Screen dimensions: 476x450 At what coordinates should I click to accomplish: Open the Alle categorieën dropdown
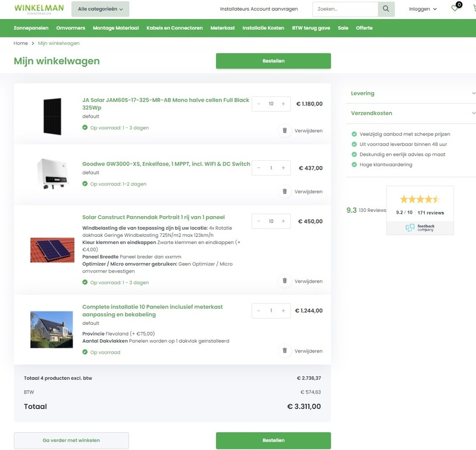point(100,9)
